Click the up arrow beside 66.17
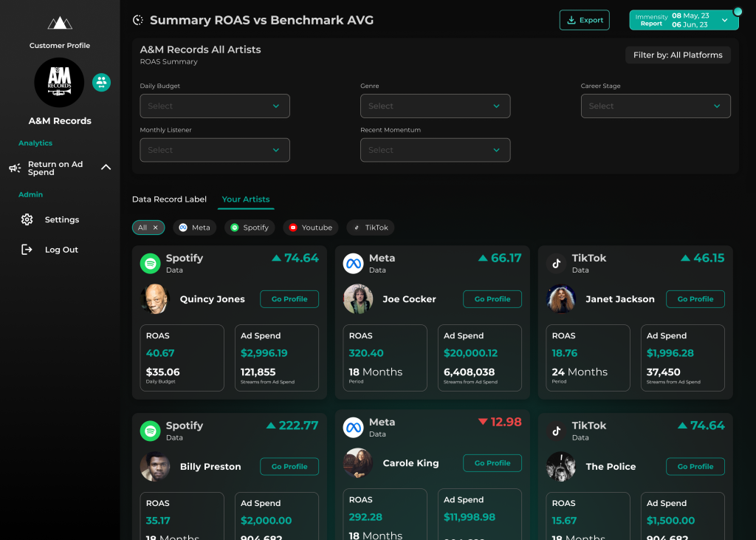 tap(483, 258)
